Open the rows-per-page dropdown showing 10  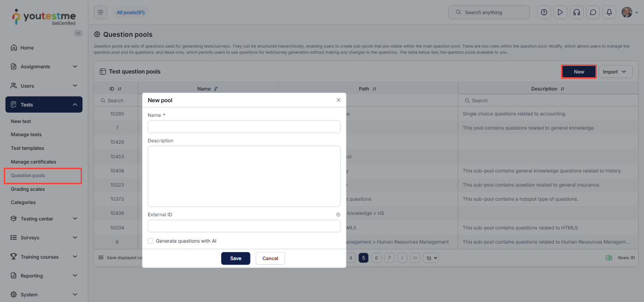[x=431, y=258]
